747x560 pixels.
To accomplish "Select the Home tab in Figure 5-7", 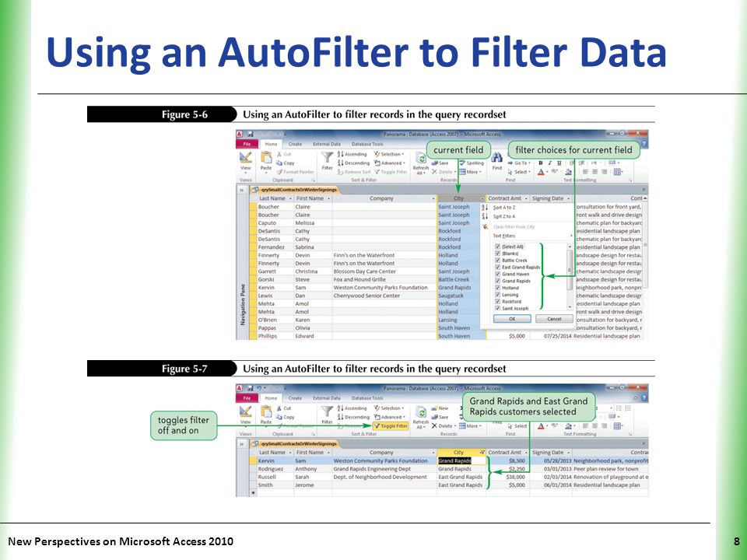I will tap(271, 398).
